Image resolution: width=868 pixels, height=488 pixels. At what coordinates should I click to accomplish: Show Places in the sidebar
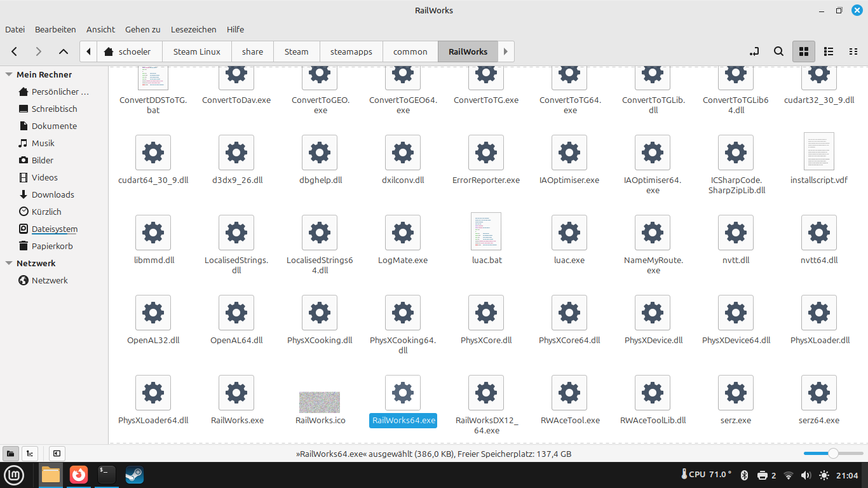click(10, 454)
